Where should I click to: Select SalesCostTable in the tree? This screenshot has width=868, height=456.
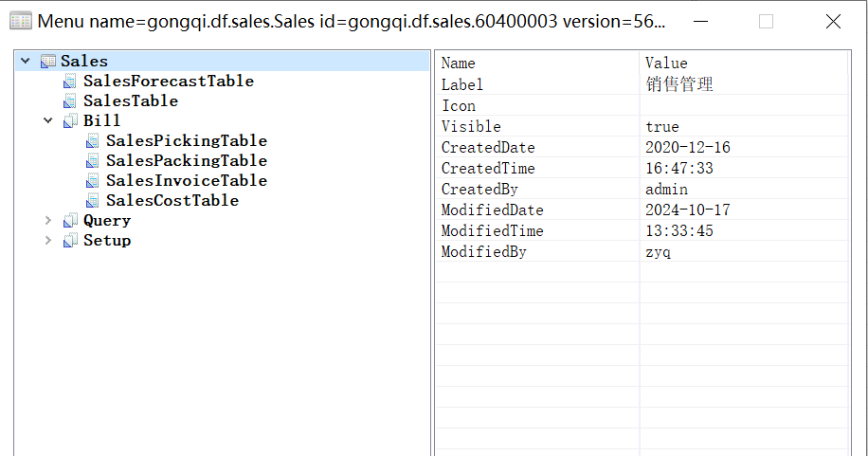(x=172, y=201)
